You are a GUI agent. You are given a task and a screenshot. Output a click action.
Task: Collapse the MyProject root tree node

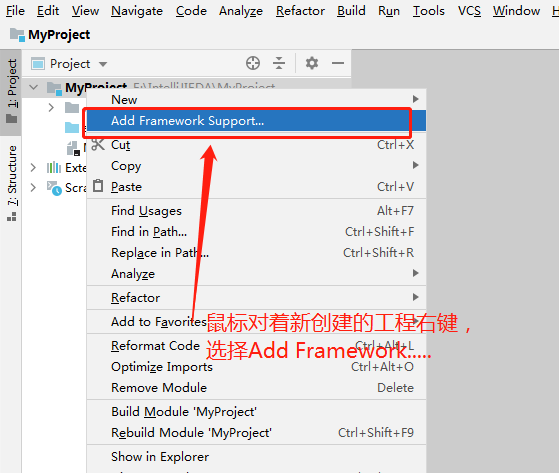tap(34, 87)
